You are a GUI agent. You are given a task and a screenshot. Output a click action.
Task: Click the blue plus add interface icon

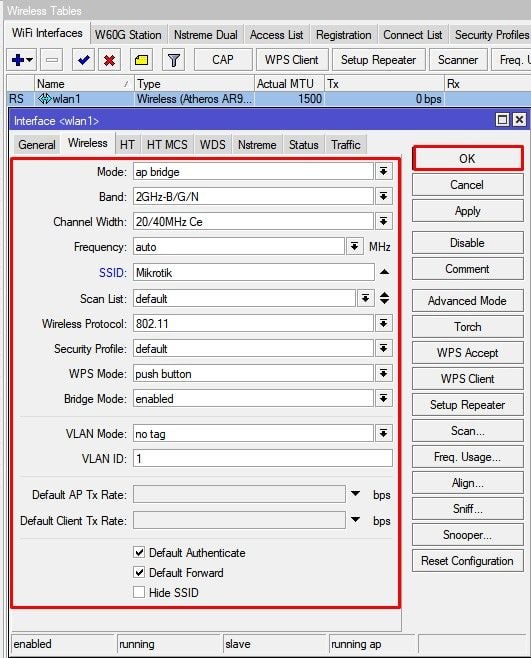coord(21,60)
